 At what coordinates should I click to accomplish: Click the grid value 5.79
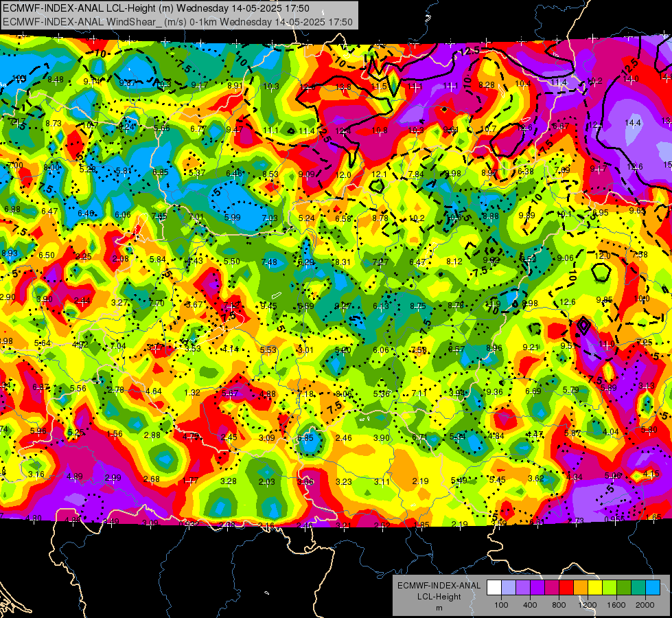(570, 390)
